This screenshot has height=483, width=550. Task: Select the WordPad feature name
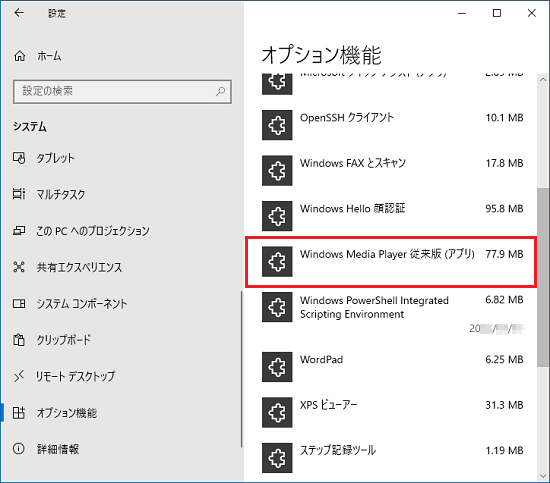(x=321, y=360)
